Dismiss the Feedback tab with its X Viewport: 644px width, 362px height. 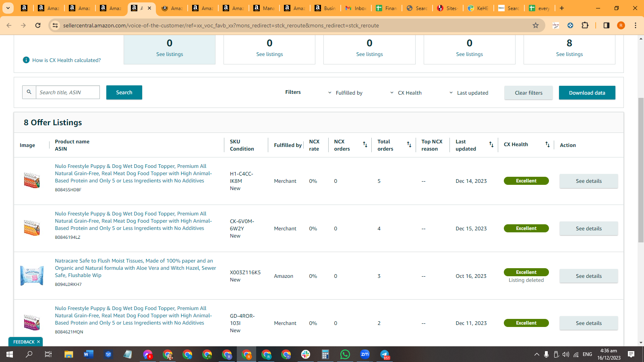[39, 342]
